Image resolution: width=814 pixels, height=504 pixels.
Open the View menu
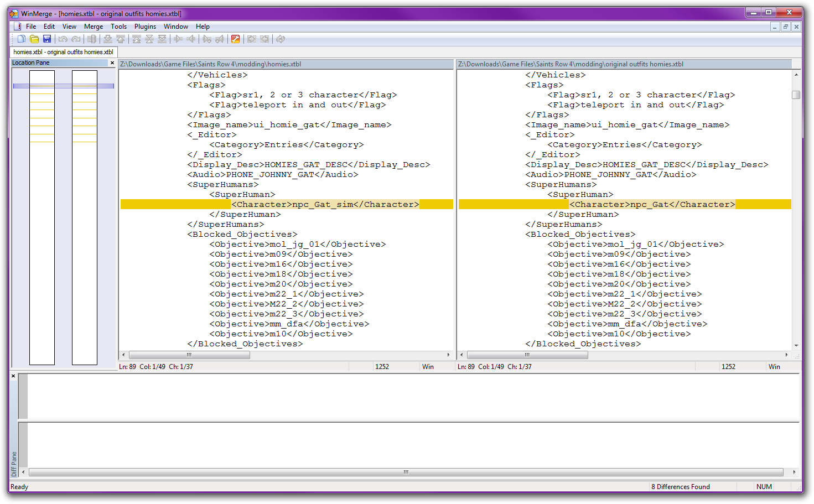(69, 27)
